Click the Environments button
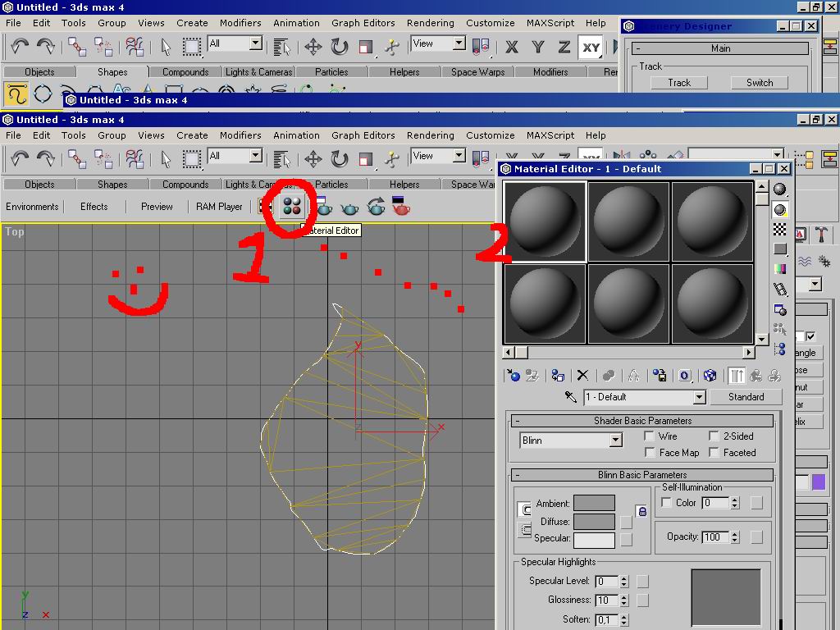840x630 pixels. pos(32,207)
